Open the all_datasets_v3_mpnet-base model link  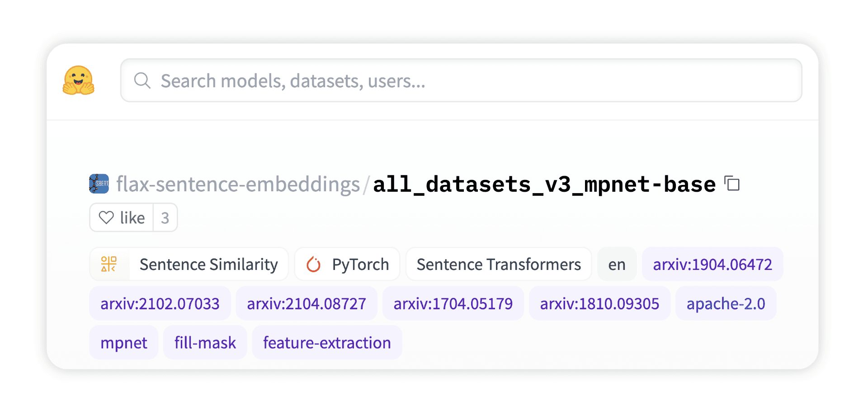(x=544, y=184)
